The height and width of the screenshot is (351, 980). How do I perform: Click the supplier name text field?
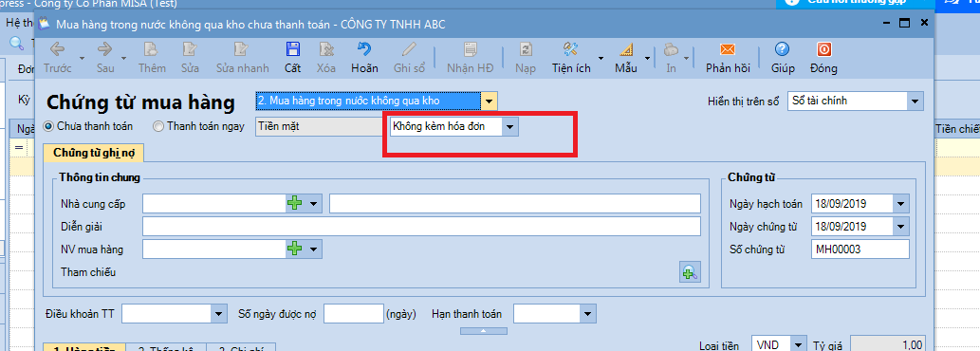[515, 204]
